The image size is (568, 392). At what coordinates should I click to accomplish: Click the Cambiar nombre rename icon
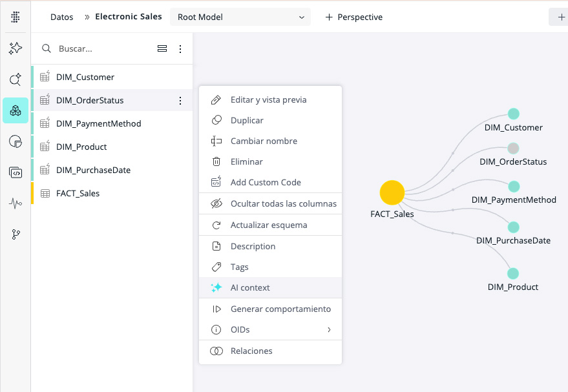(216, 141)
